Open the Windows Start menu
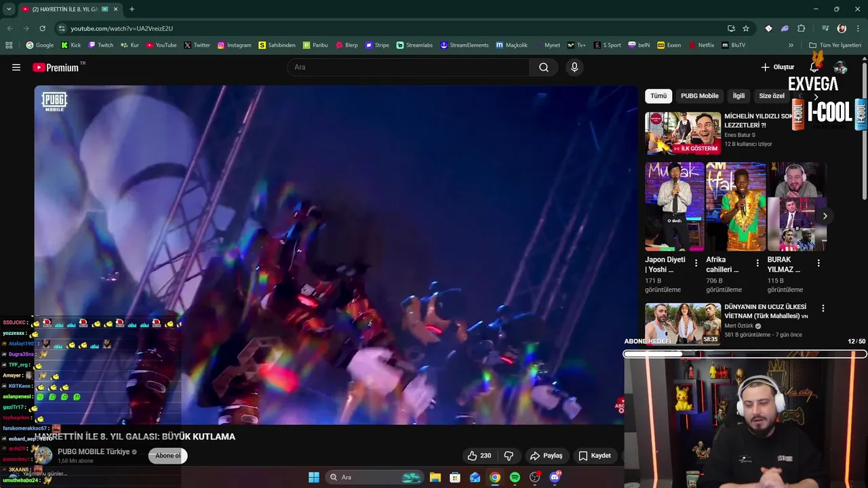Image resolution: width=868 pixels, height=488 pixels. click(x=314, y=477)
